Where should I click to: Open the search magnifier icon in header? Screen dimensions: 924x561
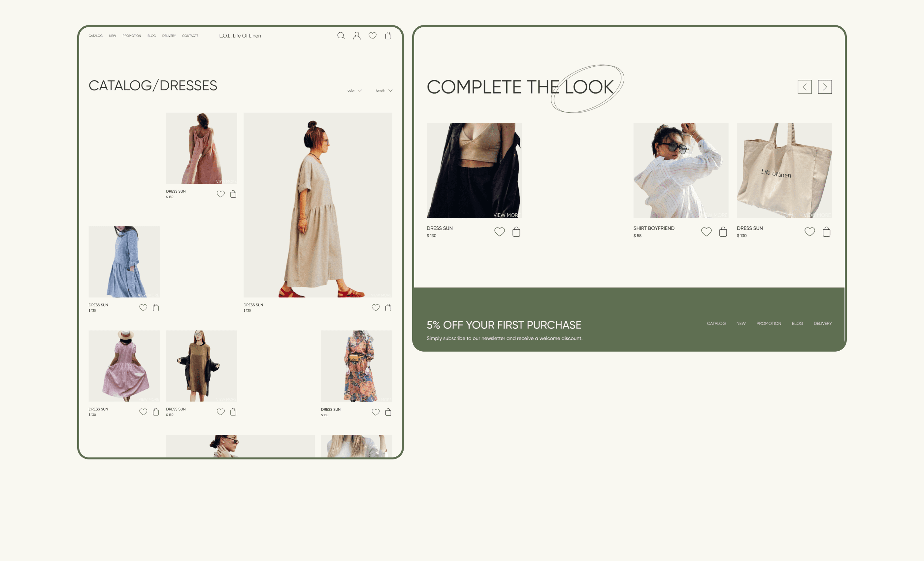[x=341, y=36]
